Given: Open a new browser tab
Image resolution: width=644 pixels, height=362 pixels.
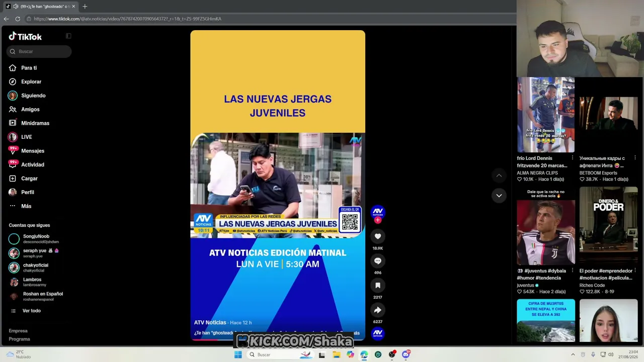Looking at the screenshot, I should pos(85,7).
